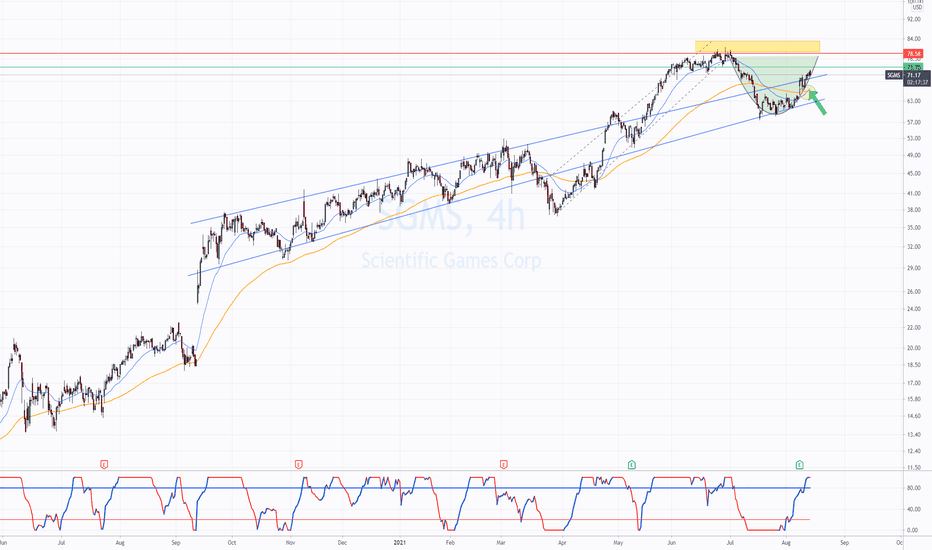Open the green earnings marker near May
Screen dimensions: 932x550
[632, 464]
